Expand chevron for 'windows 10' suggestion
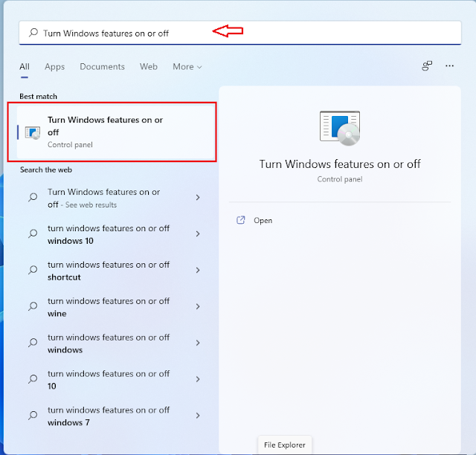Image resolution: width=476 pixels, height=455 pixels. [198, 233]
